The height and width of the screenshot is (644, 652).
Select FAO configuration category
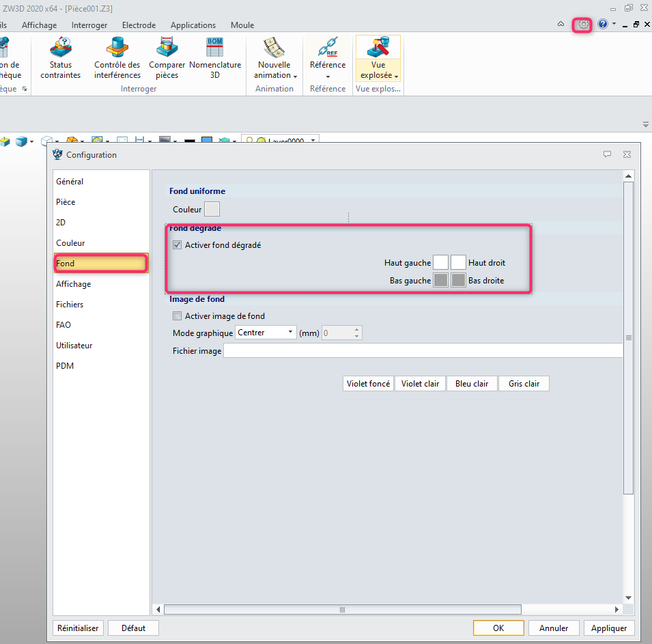tap(101, 324)
